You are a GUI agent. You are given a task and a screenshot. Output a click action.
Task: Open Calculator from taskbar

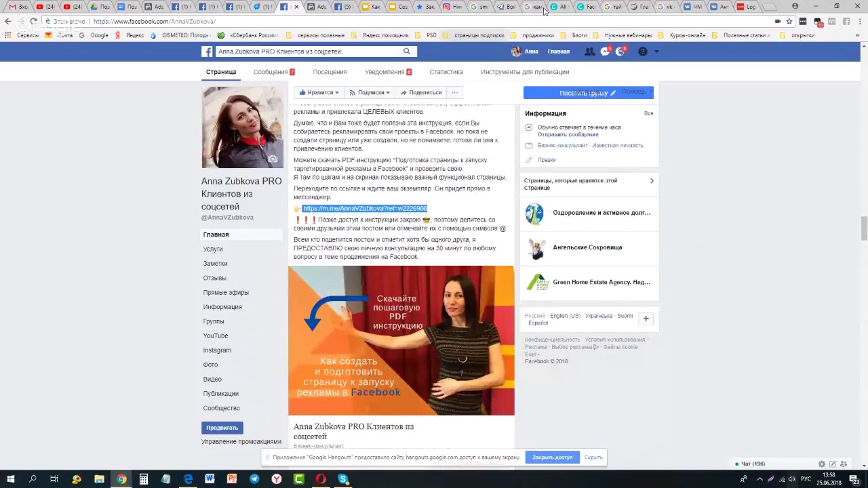pyautogui.click(x=144, y=479)
